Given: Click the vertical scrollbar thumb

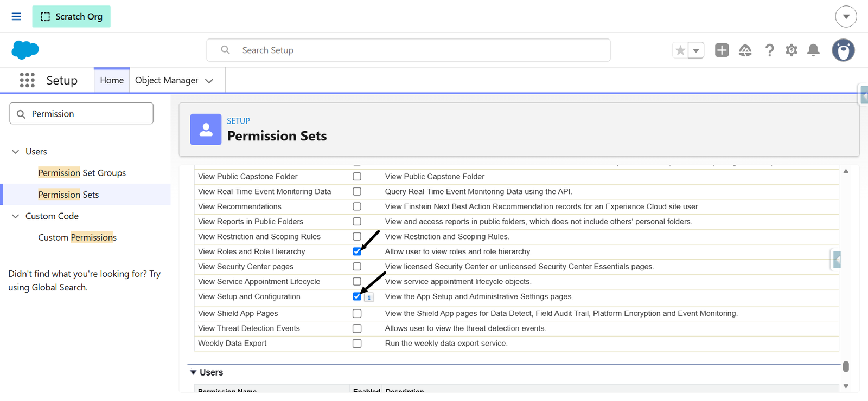Looking at the screenshot, I should coord(846,367).
